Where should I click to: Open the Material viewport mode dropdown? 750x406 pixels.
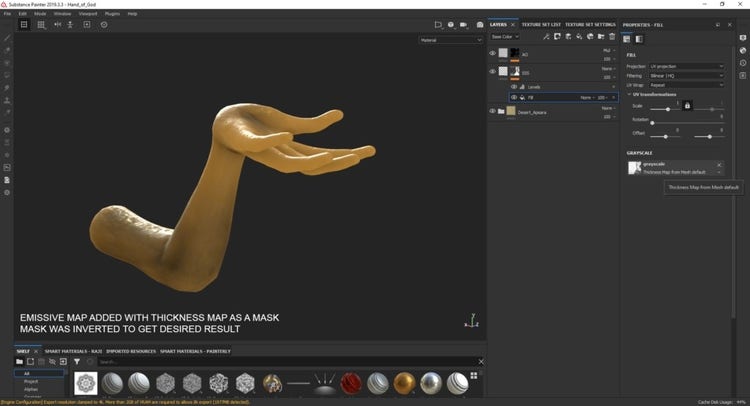click(x=450, y=41)
